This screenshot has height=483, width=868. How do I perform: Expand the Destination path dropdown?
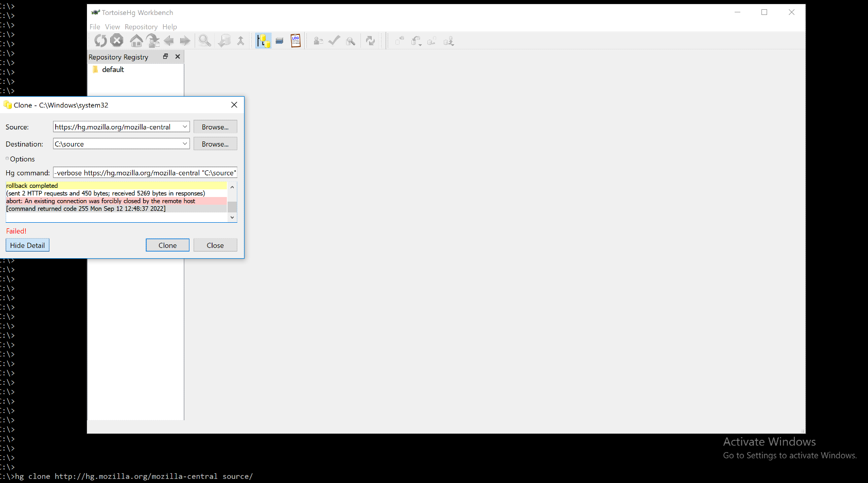[185, 144]
